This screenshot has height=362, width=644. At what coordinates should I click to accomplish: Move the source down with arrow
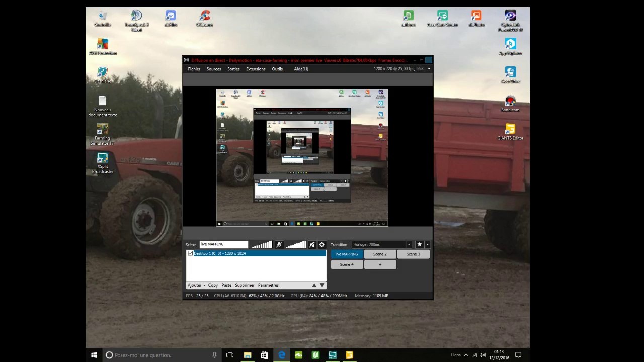pyautogui.click(x=323, y=285)
